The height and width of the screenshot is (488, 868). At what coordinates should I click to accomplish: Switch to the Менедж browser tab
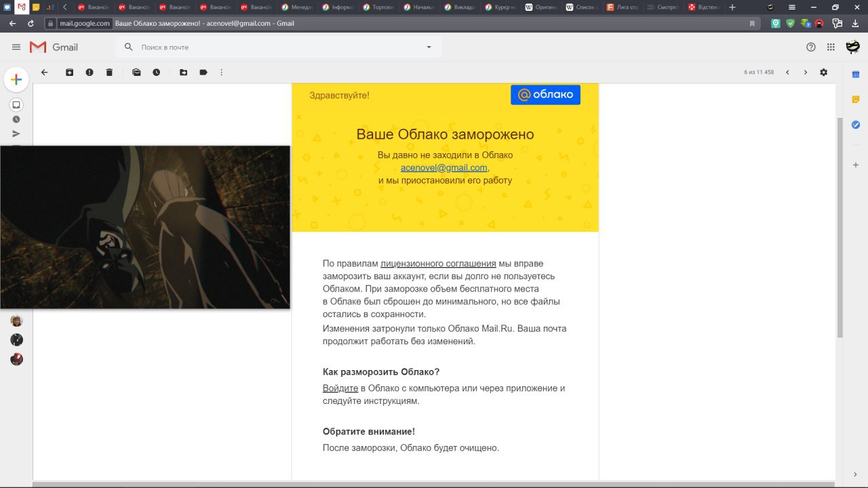pyautogui.click(x=298, y=7)
